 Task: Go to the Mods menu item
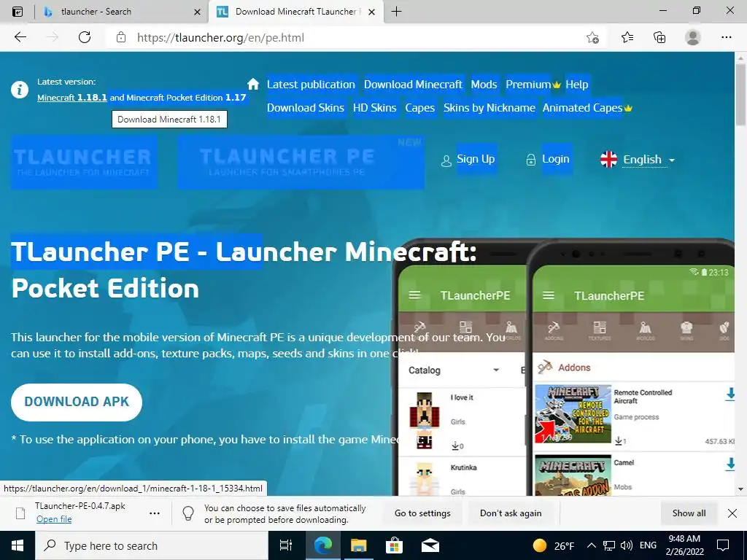point(484,85)
